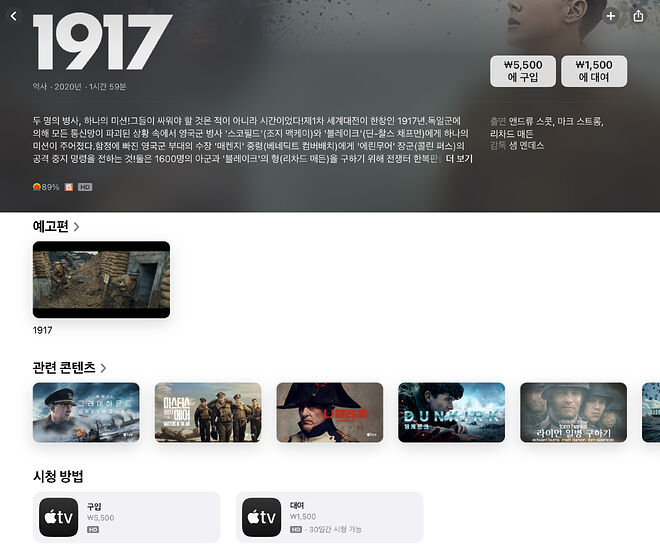The image size is (660, 558).
Task: Click the age rating 15 badge
Action: (69, 187)
